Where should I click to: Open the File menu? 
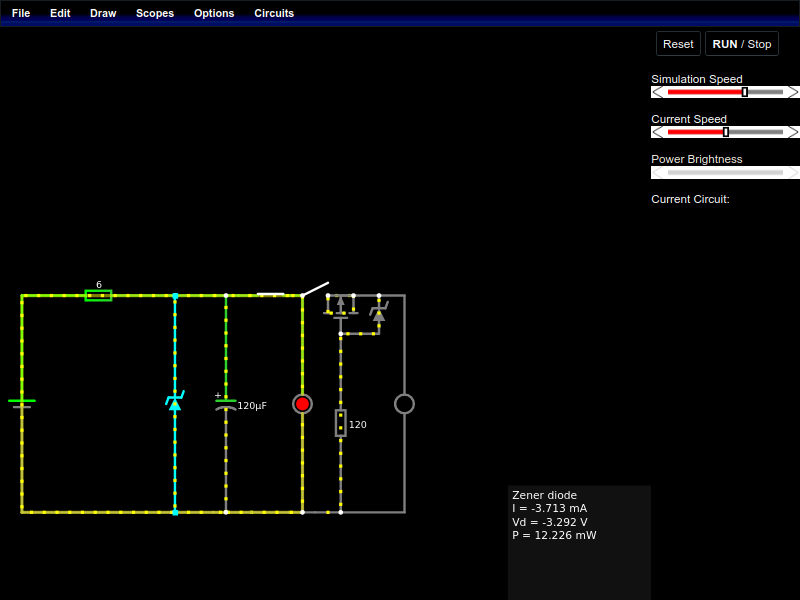click(21, 13)
